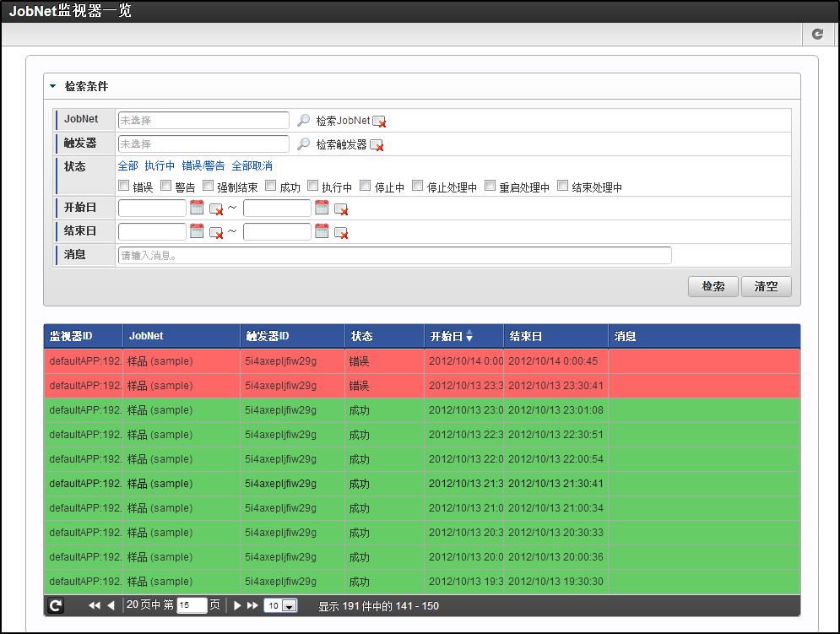Image resolution: width=840 pixels, height=634 pixels.
Task: Open calendar for second 结束日 field
Action: (322, 231)
